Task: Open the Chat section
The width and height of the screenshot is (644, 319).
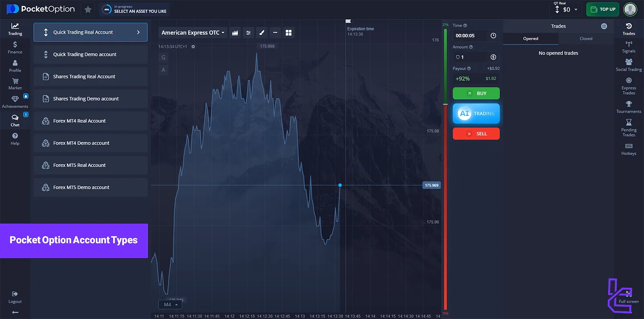Action: [15, 120]
